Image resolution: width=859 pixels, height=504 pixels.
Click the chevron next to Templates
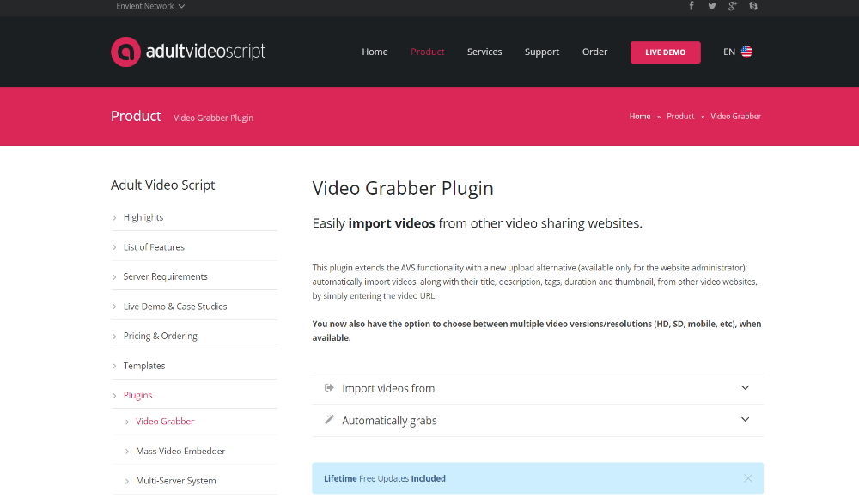(x=114, y=366)
